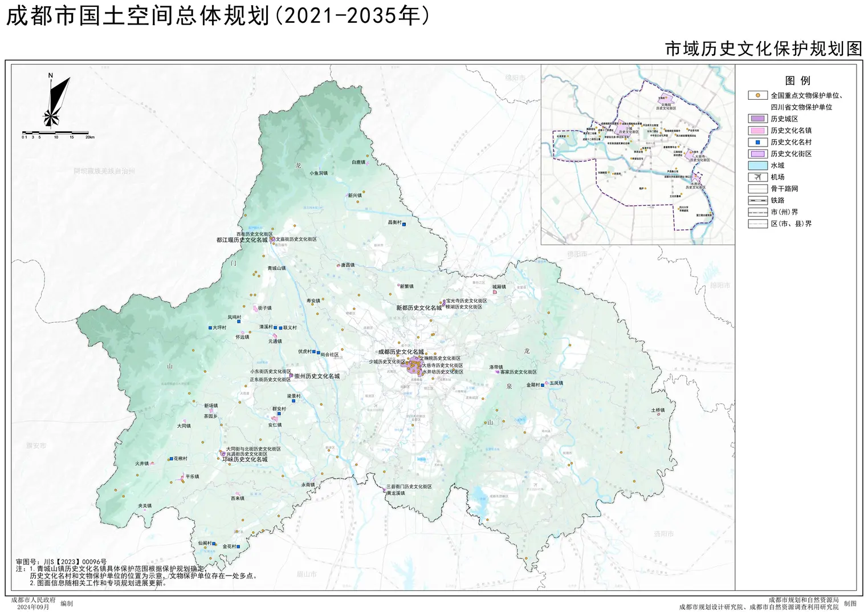
Task: Click the main title 成都市国土空间总体规划
Action: (217, 16)
